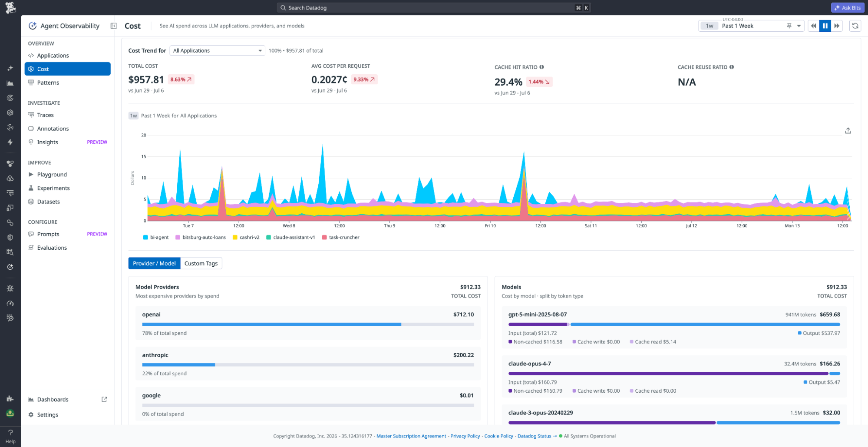Screen dimensions: 868x447
Task: Click the refresh icon beside the time controls
Action: tap(855, 26)
